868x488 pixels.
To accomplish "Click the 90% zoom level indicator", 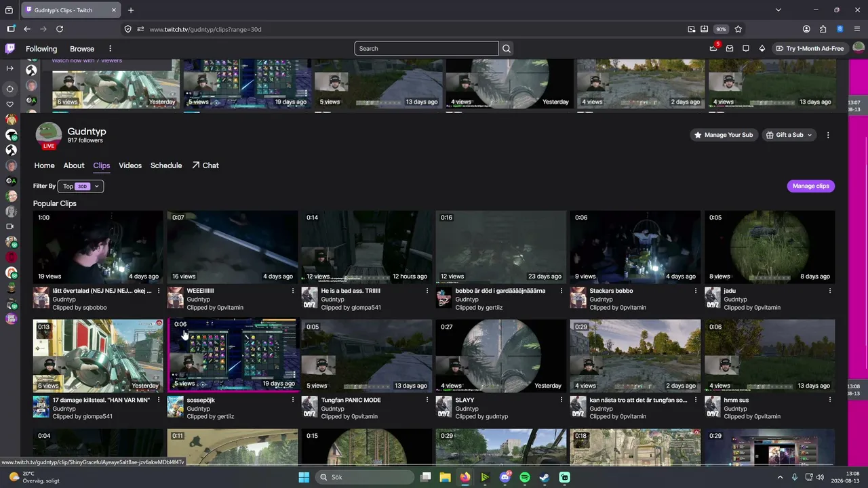I will tap(721, 29).
